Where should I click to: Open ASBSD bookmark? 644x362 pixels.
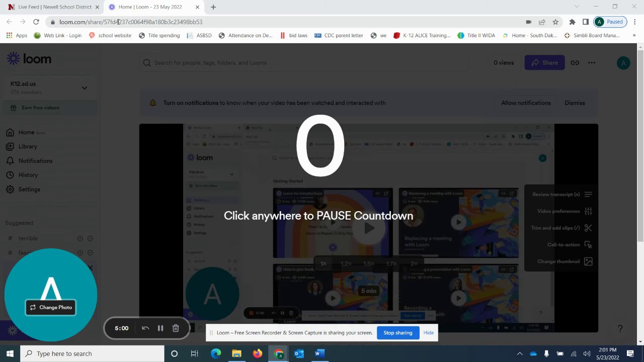(x=199, y=36)
